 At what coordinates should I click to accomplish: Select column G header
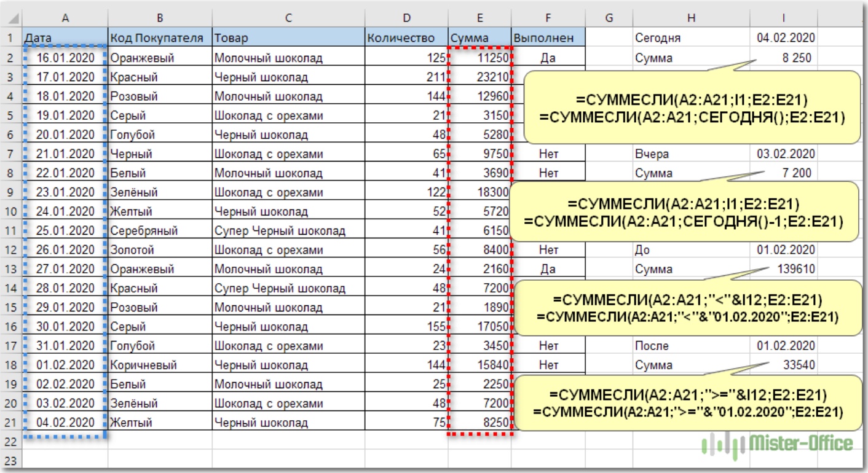tap(609, 18)
